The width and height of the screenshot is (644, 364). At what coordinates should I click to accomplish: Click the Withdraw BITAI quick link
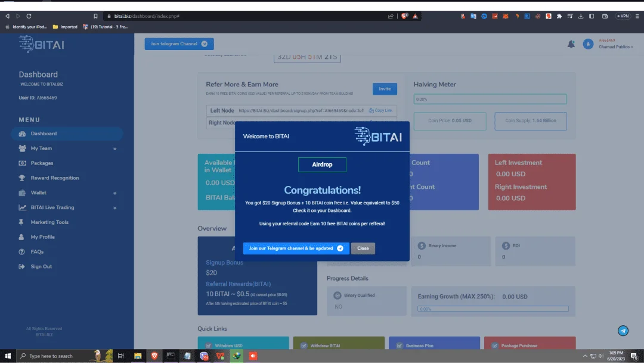339,343
